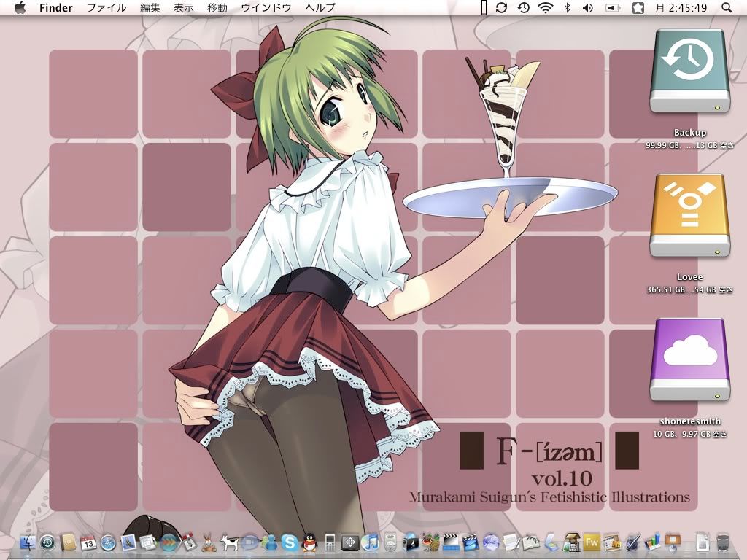Launch the scanner app from the Dock
The width and height of the screenshot is (747, 560).
(551, 542)
